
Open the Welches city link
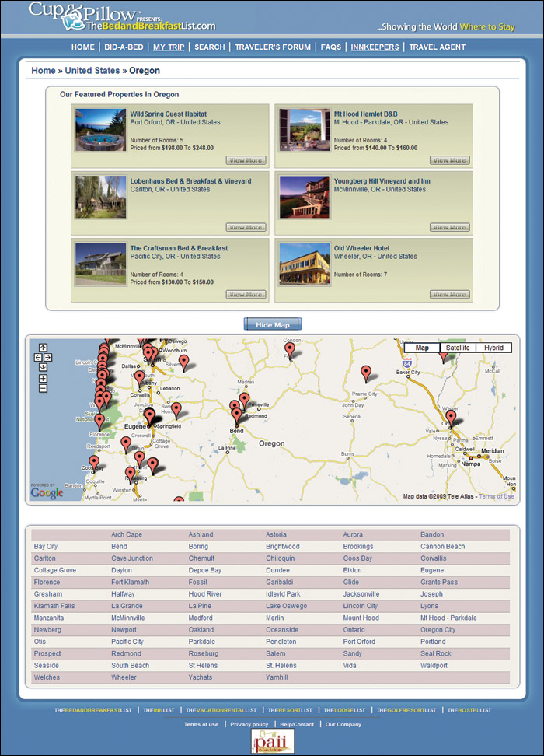(x=47, y=677)
